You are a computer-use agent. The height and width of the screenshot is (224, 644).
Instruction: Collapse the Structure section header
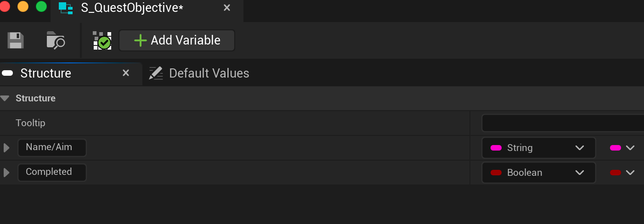5,98
